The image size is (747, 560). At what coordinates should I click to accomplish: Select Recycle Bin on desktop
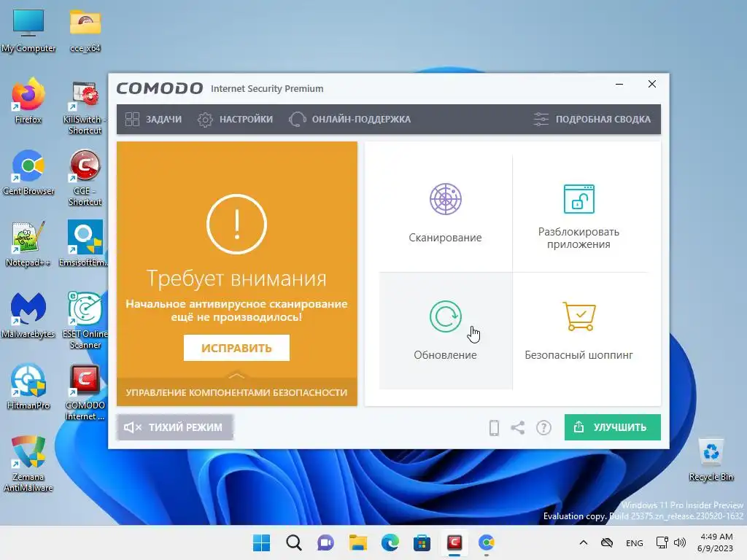click(x=711, y=459)
